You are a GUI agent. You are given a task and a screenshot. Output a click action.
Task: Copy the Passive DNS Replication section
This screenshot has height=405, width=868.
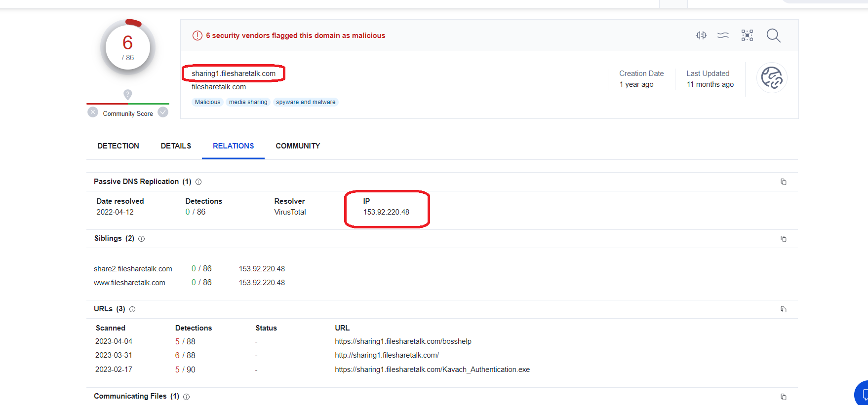783,182
